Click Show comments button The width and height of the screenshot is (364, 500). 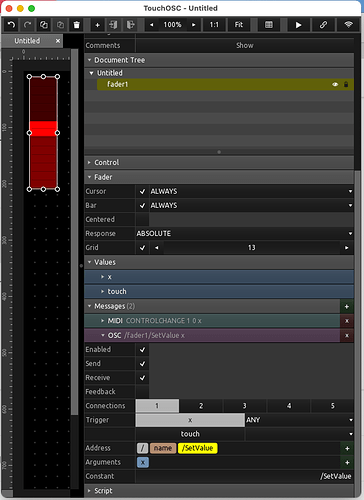[245, 45]
